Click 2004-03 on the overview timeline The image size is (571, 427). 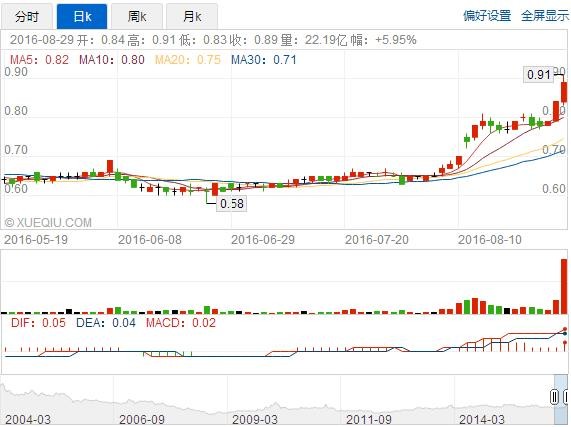pos(28,419)
